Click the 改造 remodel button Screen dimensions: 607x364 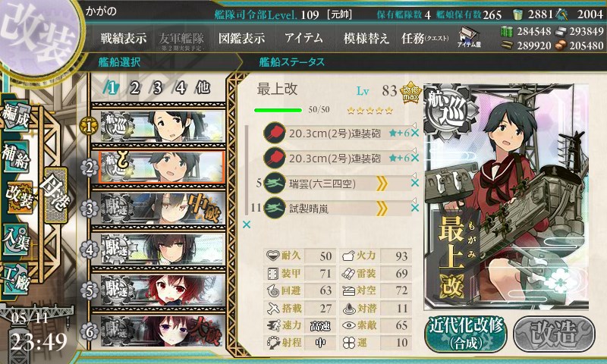pyautogui.click(x=555, y=334)
